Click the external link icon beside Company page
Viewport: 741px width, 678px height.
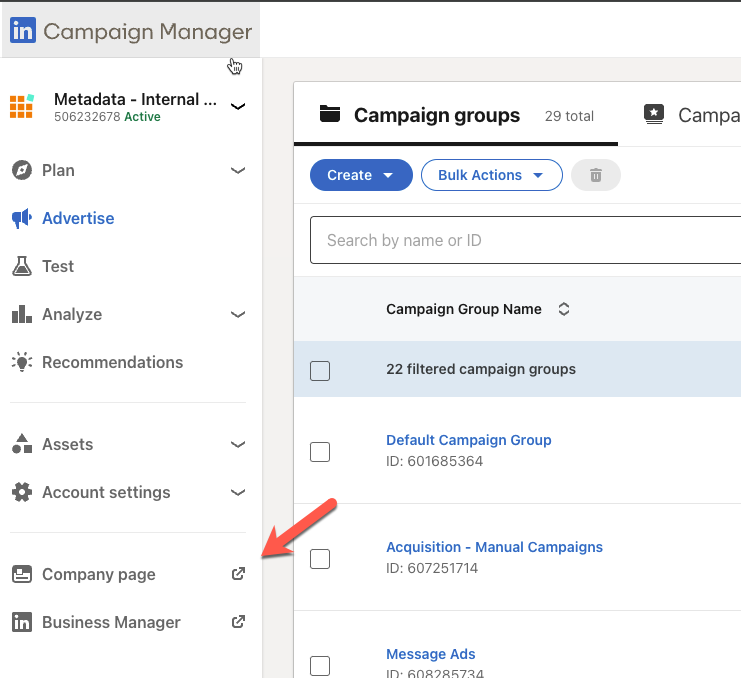tap(238, 574)
